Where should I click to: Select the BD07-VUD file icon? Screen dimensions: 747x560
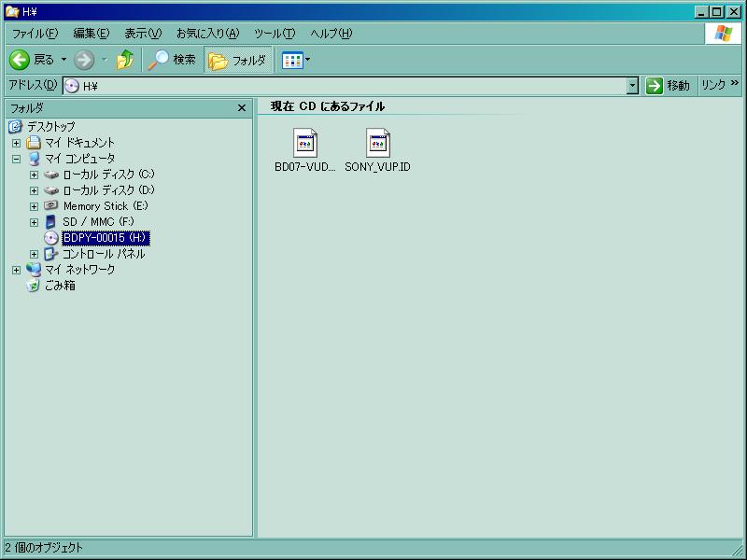click(304, 143)
